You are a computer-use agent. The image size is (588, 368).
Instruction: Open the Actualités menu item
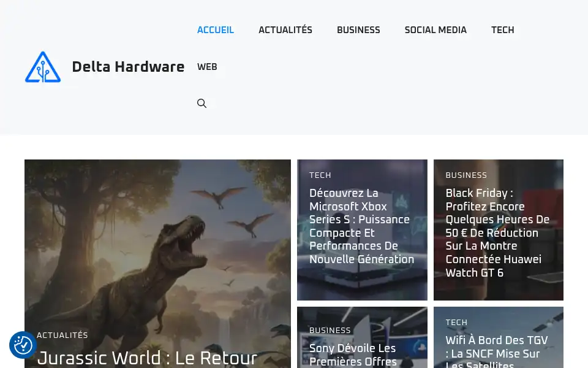285,30
